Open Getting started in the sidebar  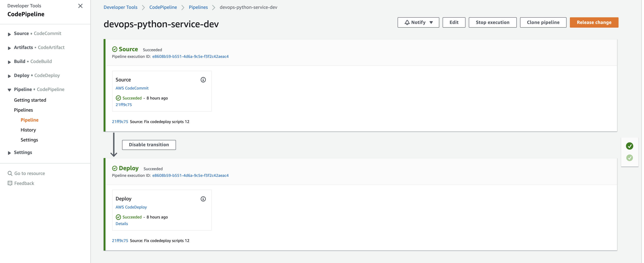[x=30, y=100]
